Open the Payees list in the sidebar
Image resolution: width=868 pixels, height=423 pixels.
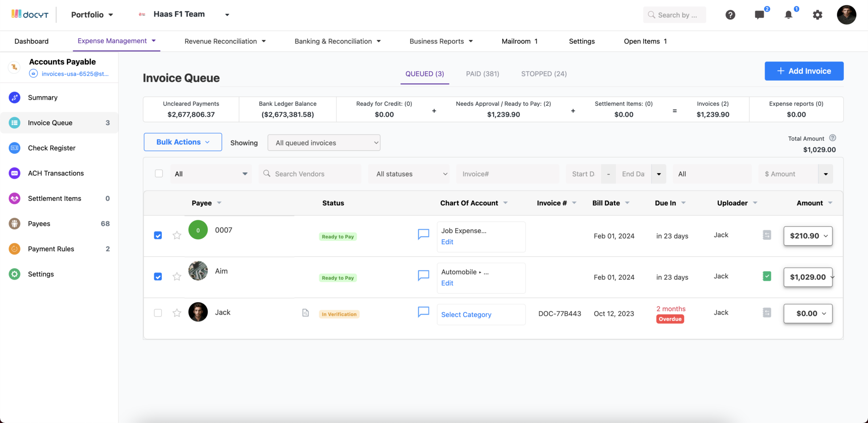pyautogui.click(x=39, y=224)
